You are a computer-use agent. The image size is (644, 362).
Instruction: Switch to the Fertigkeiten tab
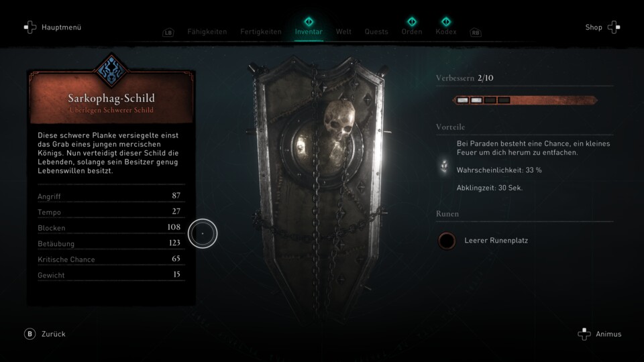261,32
